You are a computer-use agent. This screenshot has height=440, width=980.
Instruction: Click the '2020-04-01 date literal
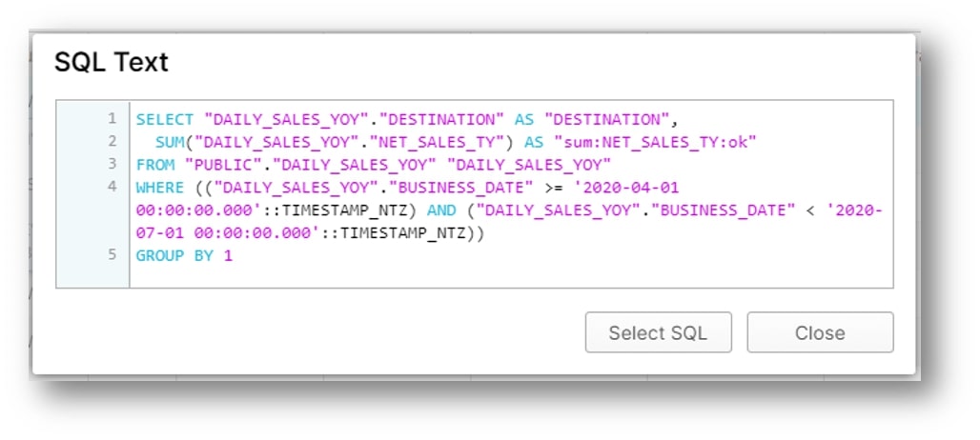click(x=625, y=188)
